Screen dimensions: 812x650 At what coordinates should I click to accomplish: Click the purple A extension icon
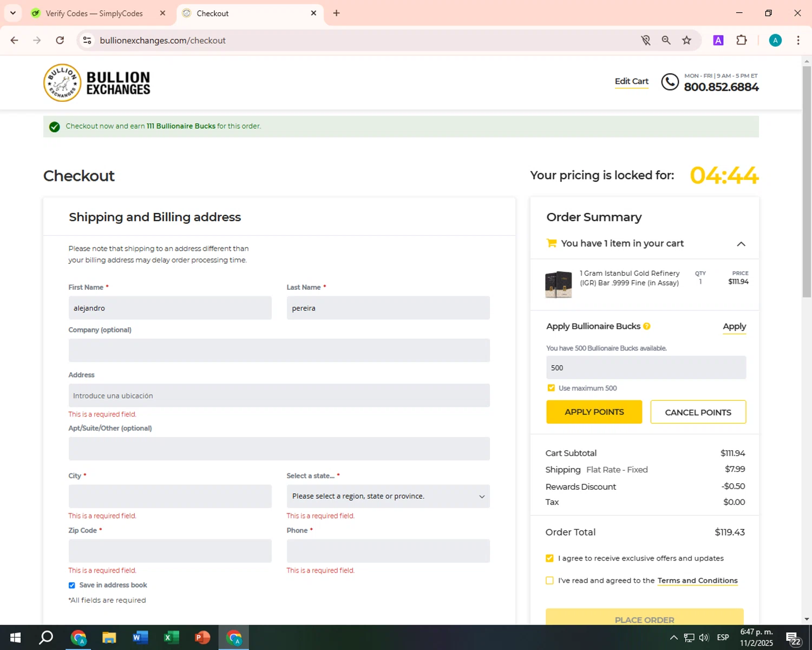pyautogui.click(x=718, y=40)
